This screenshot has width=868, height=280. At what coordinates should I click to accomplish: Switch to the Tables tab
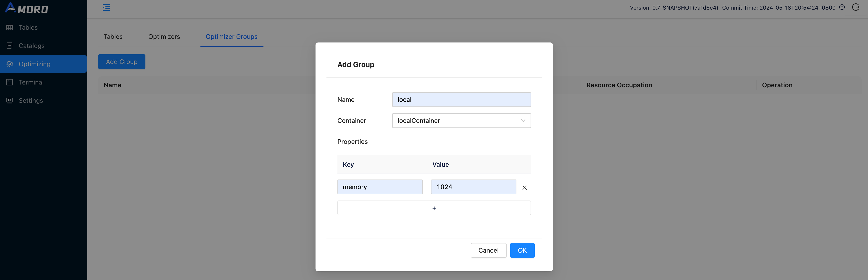(113, 37)
